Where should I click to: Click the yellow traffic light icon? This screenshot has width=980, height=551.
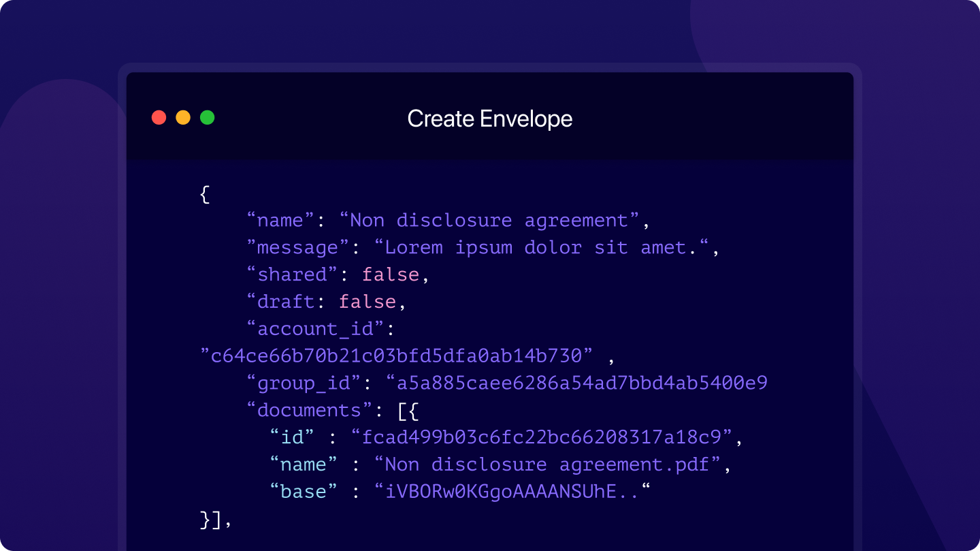(x=182, y=117)
